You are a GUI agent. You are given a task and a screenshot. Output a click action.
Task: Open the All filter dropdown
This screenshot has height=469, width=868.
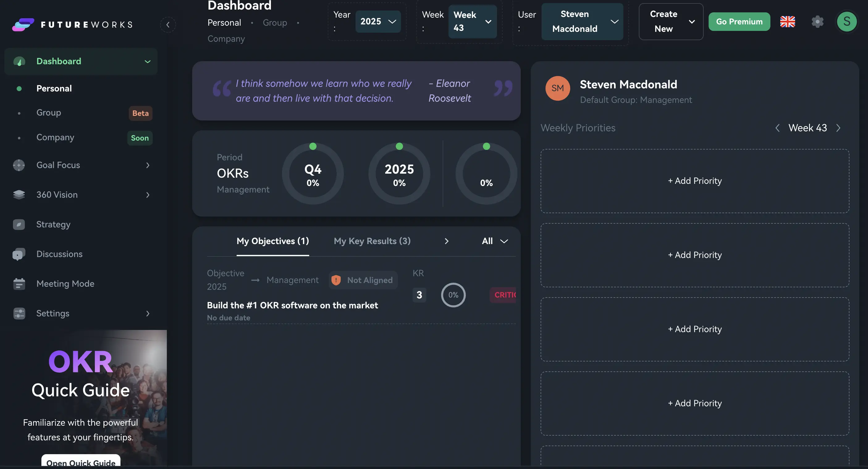(x=494, y=241)
